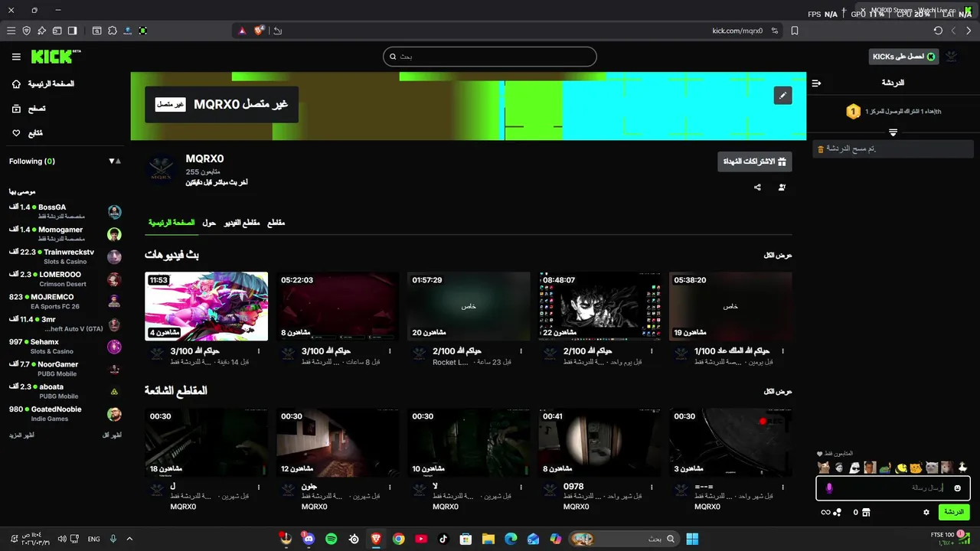Open BossGA recommended channel
Viewport: 980px width, 551px height.
coord(65,211)
